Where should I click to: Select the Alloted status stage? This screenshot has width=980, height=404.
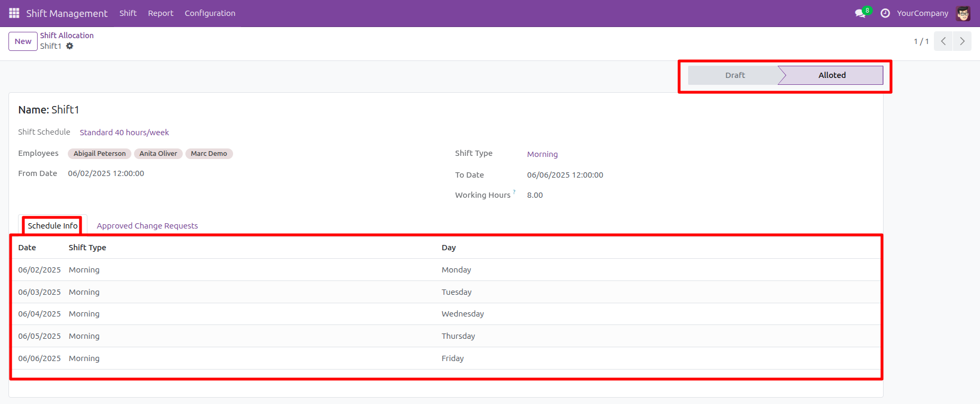pos(832,75)
